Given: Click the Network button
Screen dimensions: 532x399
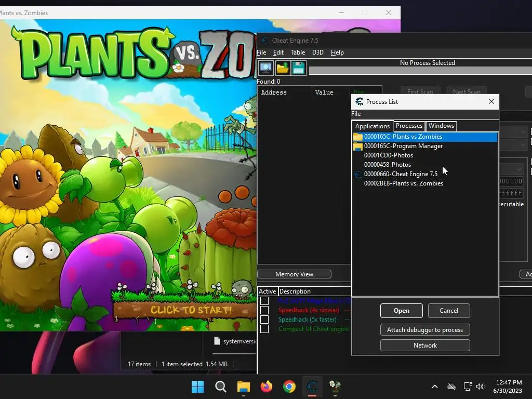Looking at the screenshot, I should pos(425,345).
